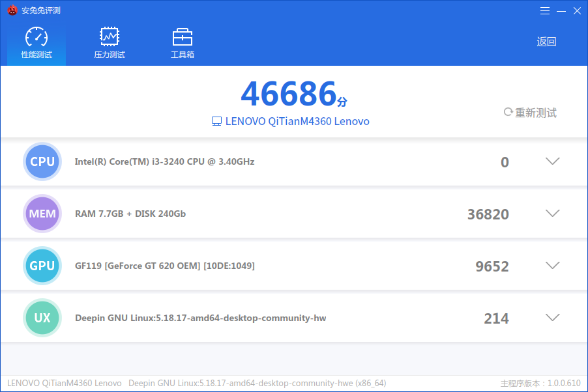Click the refresh icon next to 重新测试
The image size is (588, 392).
tap(508, 112)
